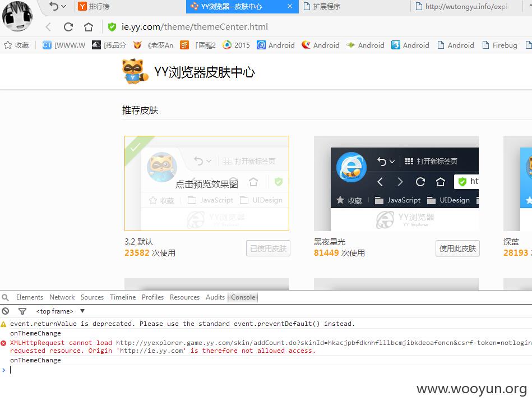Image resolution: width=532 pixels, height=405 pixels.
Task: Open the [残品分 bookmark
Action: [109, 45]
